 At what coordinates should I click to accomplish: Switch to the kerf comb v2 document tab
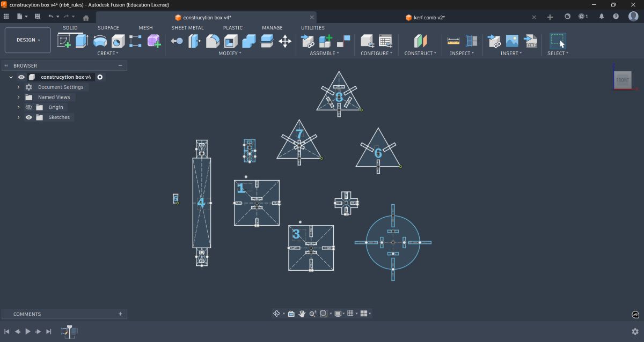click(426, 17)
